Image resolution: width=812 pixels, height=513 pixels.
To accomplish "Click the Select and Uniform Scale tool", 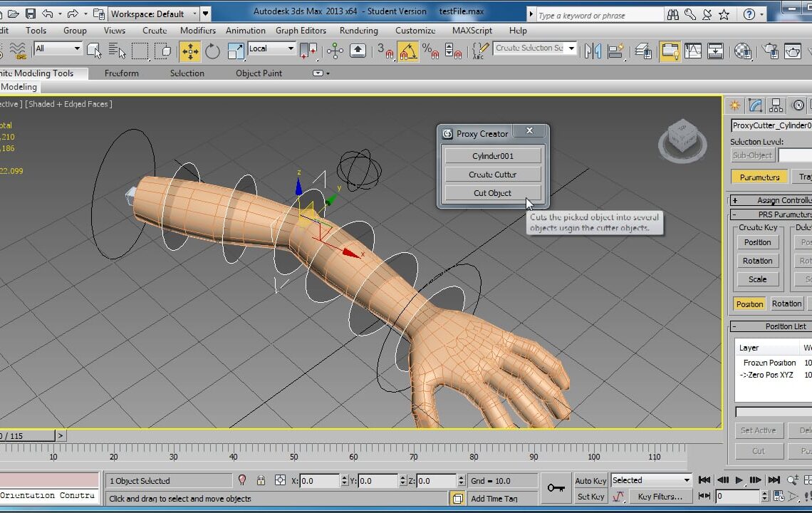I will (235, 51).
